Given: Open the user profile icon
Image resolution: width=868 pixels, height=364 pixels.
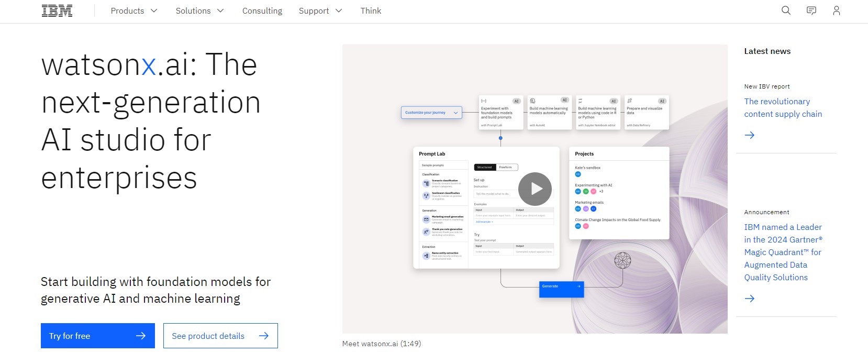Looking at the screenshot, I should tap(836, 10).
